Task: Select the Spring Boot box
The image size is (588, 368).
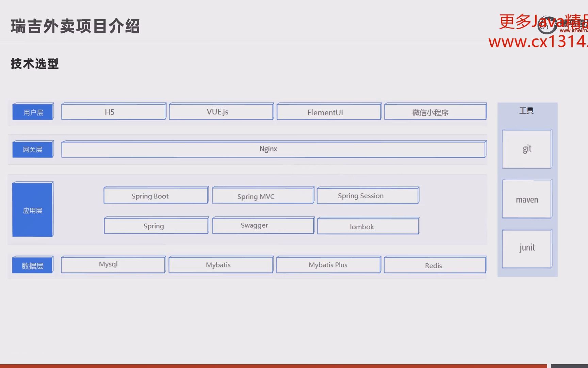Action: (x=156, y=195)
